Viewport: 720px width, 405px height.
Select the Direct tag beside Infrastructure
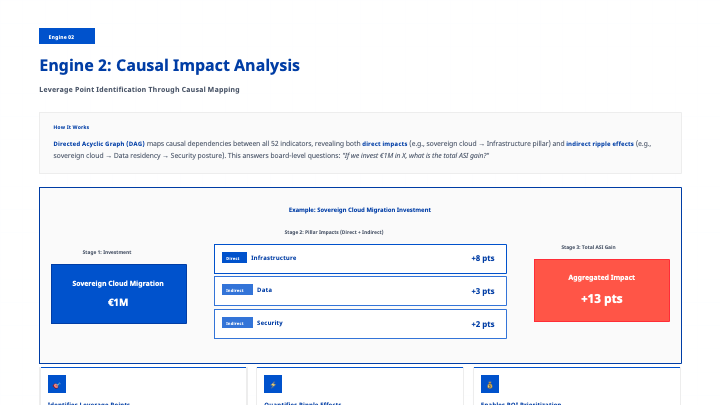click(233, 258)
